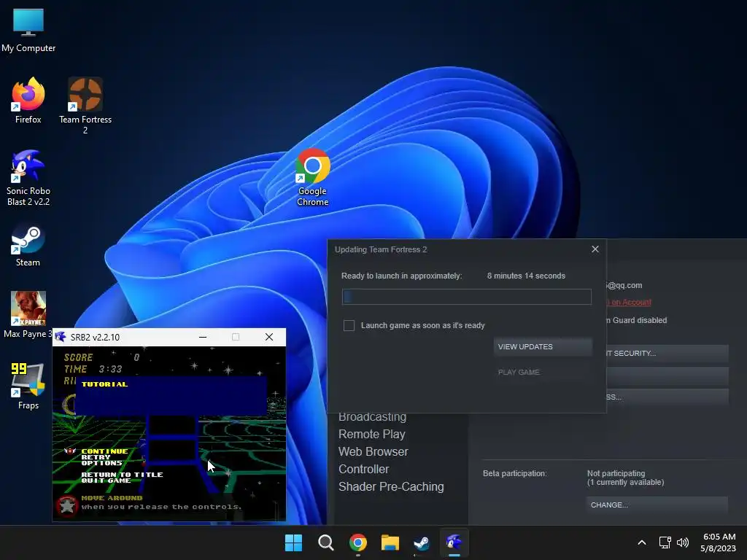The image size is (747, 560).
Task: Select CONTINUE in the SRB2 pause menu
Action: click(104, 451)
